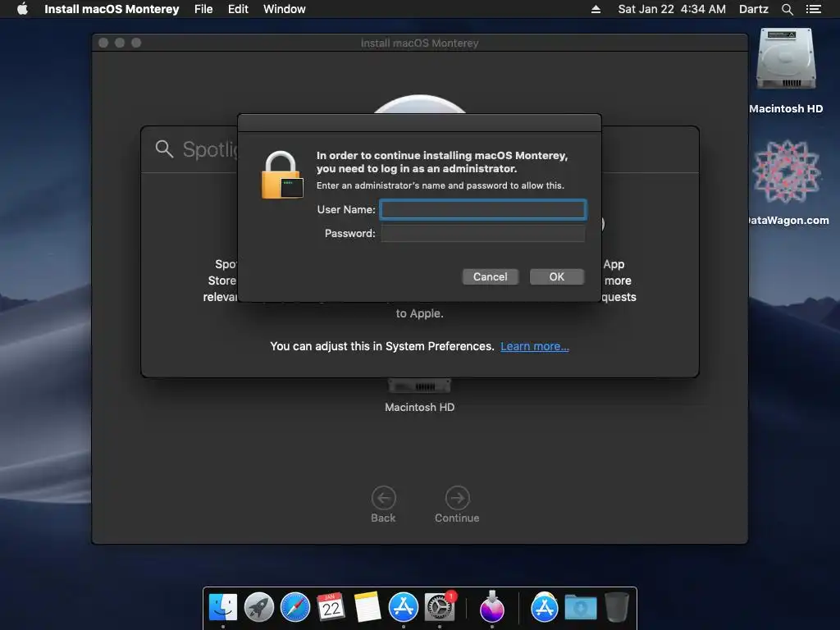This screenshot has height=630, width=840.
Task: Click the installer window minimize button
Action: point(120,43)
